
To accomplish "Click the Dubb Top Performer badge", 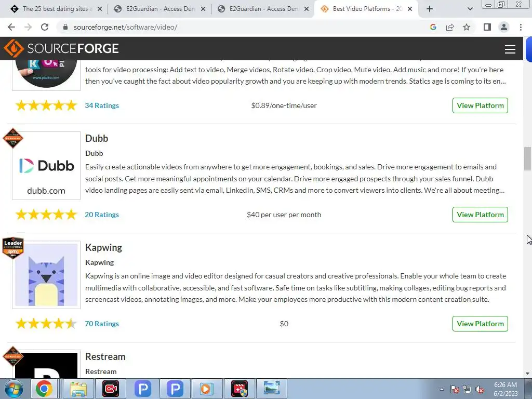I will point(13,138).
